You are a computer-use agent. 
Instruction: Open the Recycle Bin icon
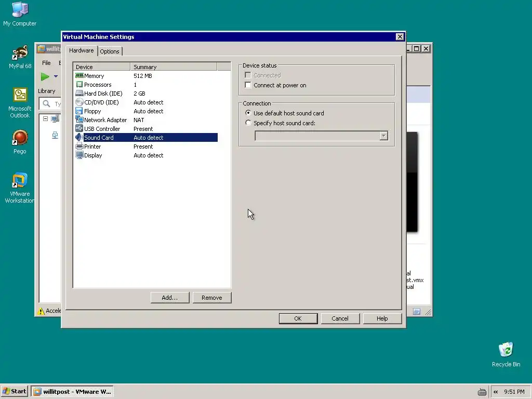pyautogui.click(x=506, y=350)
